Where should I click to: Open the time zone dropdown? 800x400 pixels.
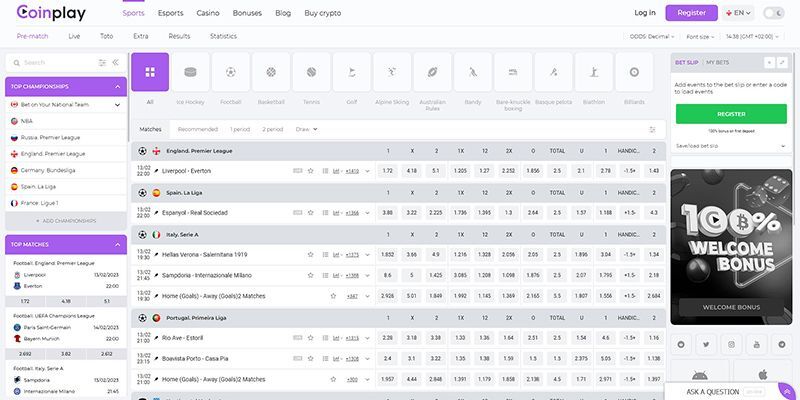point(753,37)
